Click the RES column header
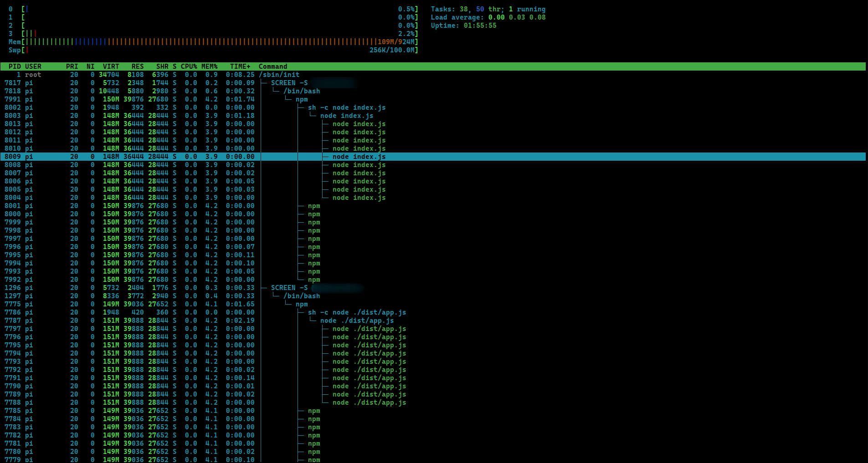Screen dimensions: 868x463 pyautogui.click(x=138, y=66)
